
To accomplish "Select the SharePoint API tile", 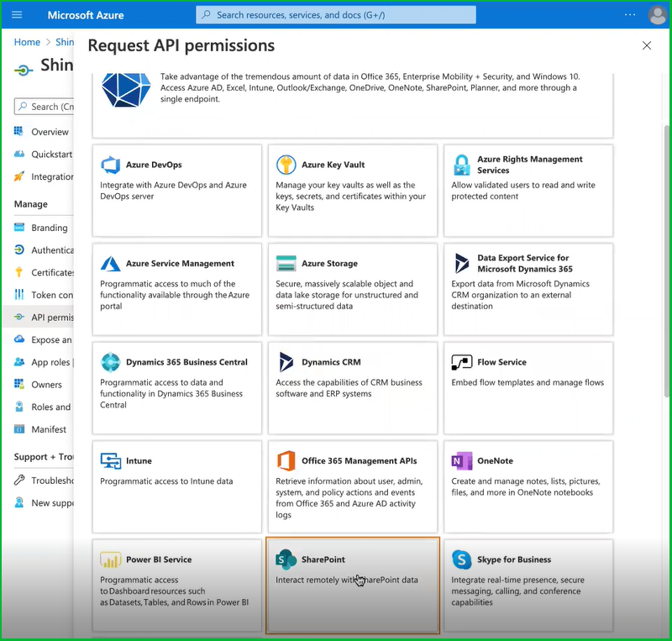I will 352,586.
